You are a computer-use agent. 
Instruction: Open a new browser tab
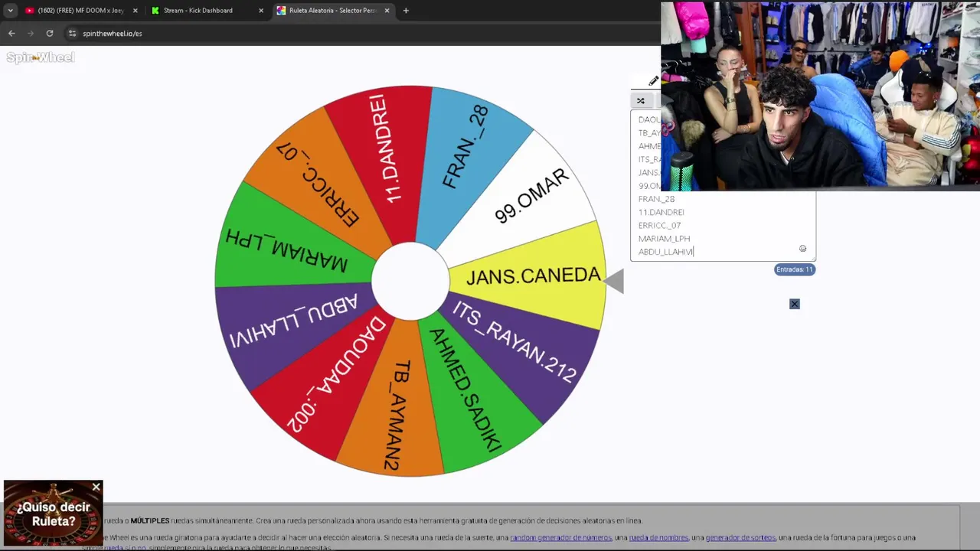[406, 11]
